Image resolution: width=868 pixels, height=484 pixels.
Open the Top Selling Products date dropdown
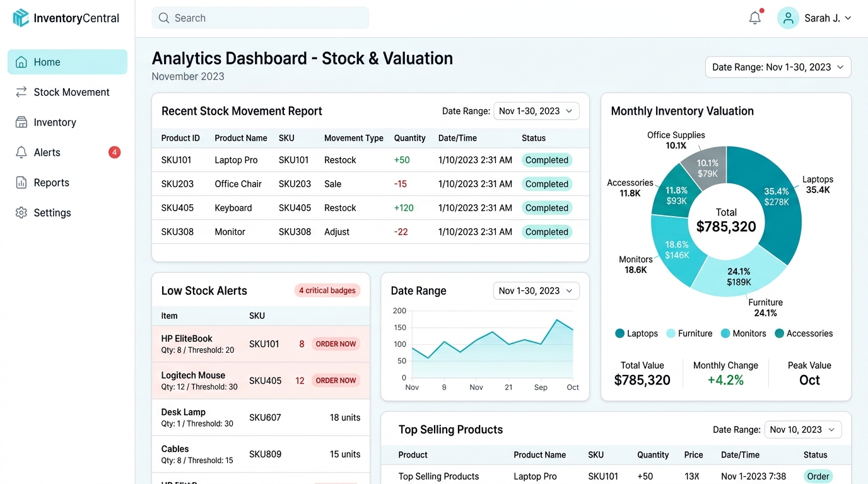point(803,430)
